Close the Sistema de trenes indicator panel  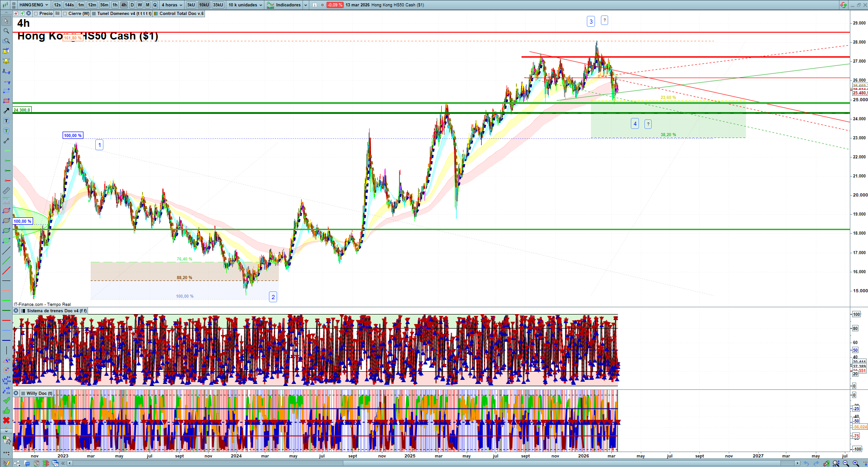tap(16, 311)
